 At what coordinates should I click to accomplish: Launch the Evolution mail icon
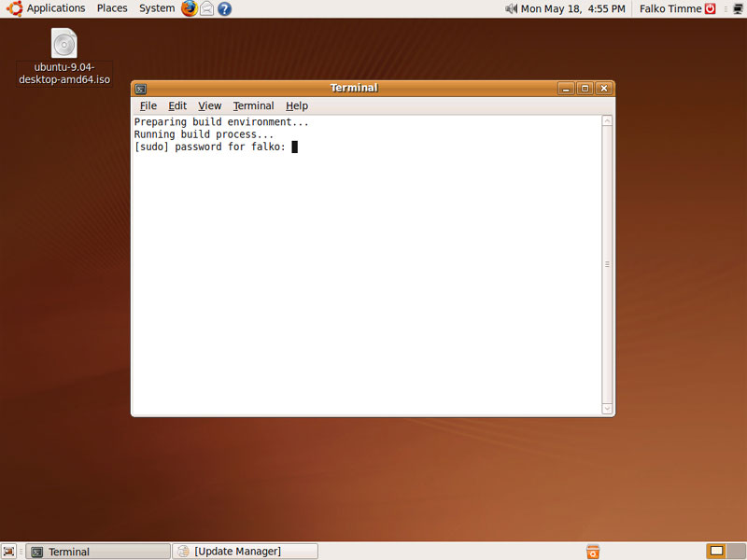(206, 8)
